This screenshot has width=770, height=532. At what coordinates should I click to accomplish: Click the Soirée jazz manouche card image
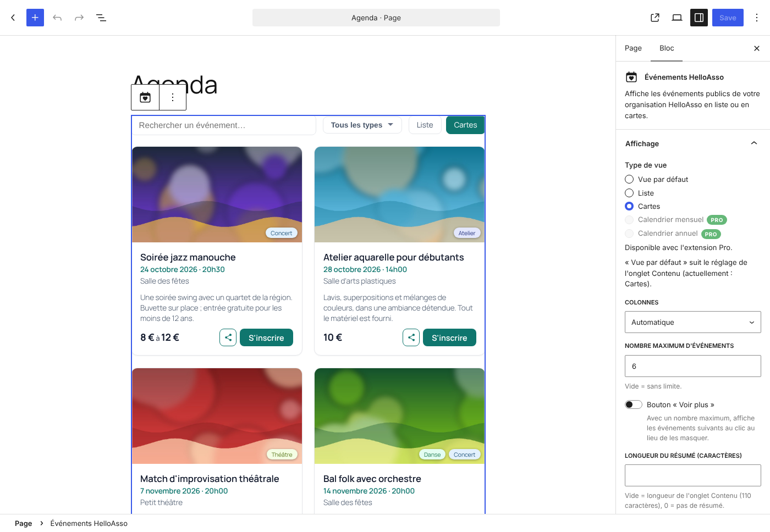[x=217, y=195]
